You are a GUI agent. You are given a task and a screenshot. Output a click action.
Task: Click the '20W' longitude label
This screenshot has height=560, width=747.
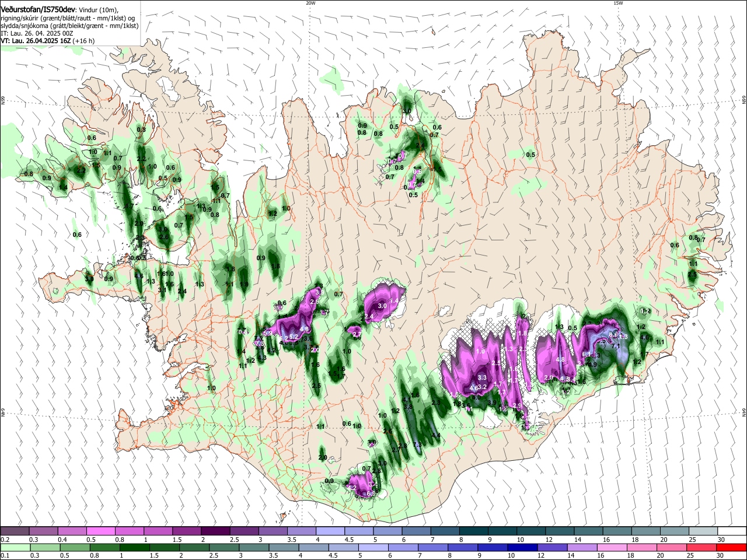310,2
